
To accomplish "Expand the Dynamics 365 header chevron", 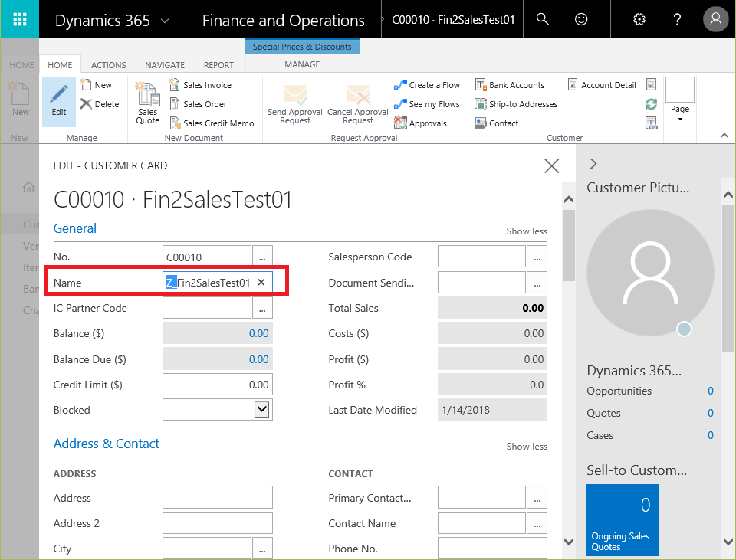I will click(165, 21).
